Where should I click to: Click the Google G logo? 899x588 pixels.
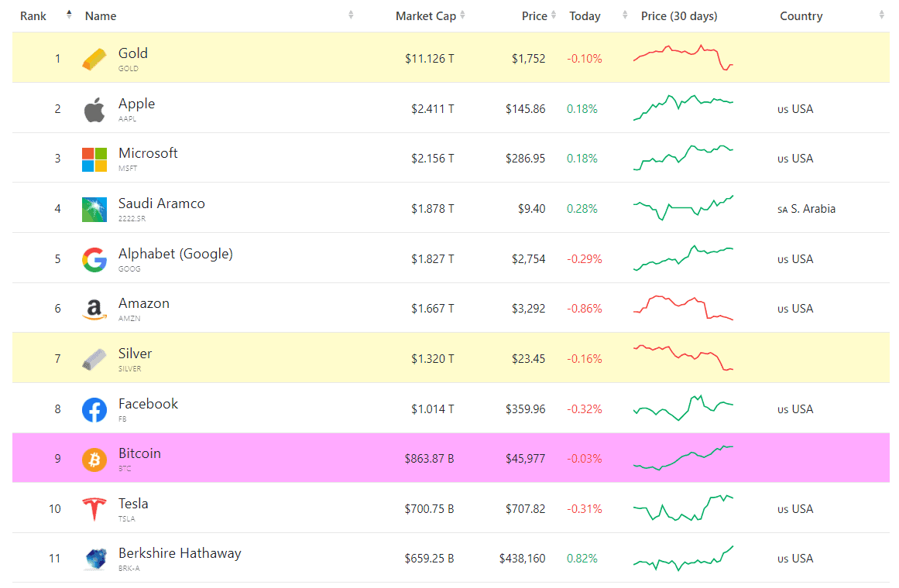pyautogui.click(x=94, y=260)
